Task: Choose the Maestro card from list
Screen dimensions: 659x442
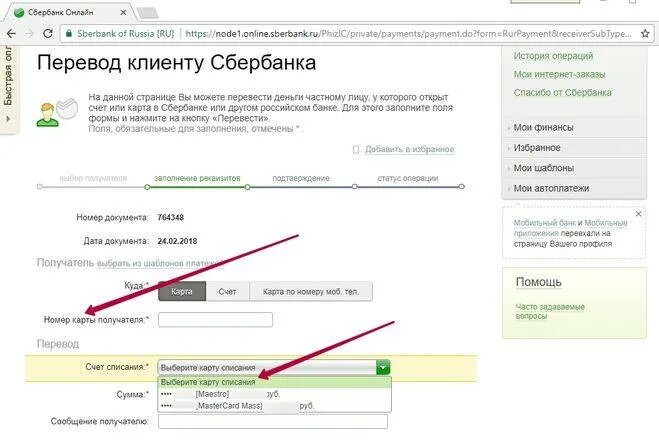Action: click(274, 394)
